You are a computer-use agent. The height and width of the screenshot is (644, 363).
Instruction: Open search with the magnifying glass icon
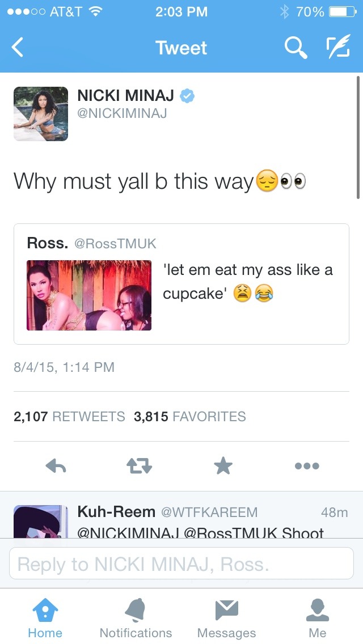296,47
